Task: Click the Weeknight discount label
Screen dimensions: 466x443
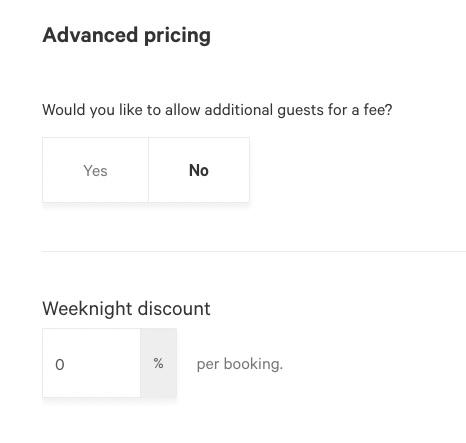Action: click(126, 309)
